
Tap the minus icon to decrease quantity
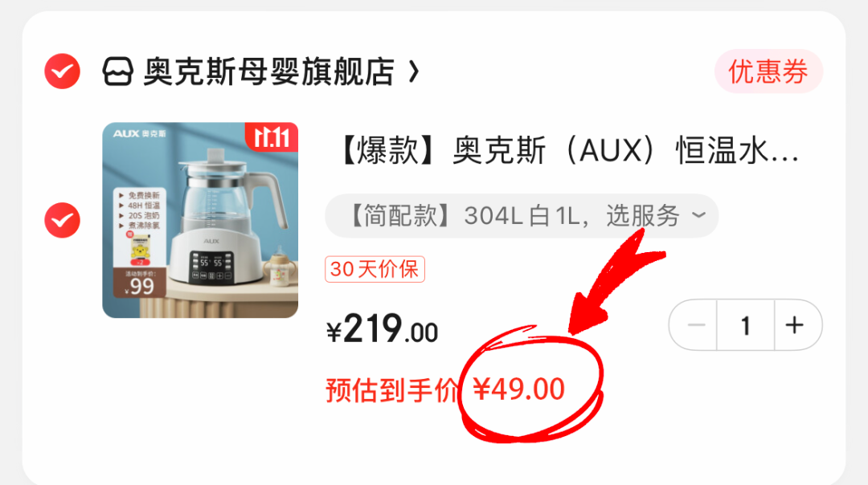696,325
